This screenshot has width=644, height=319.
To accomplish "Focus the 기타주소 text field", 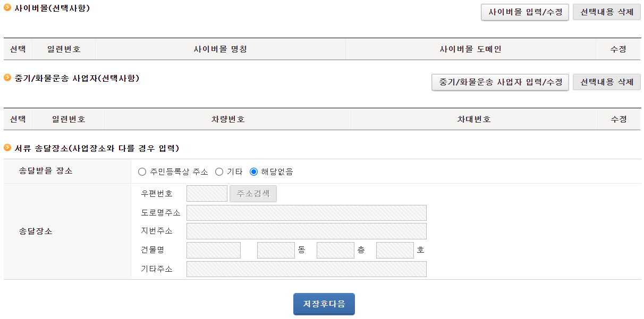I will [307, 269].
